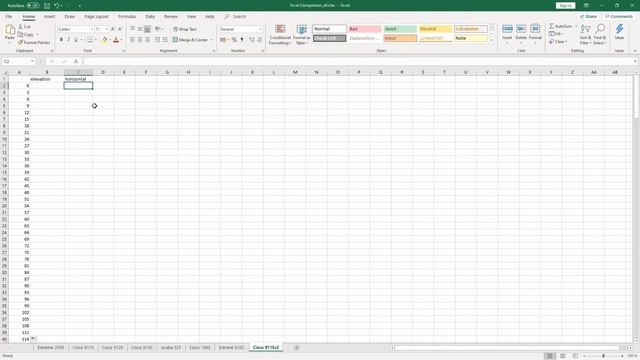The height and width of the screenshot is (360, 640).
Task: Toggle Align Left
Action: pos(133,40)
